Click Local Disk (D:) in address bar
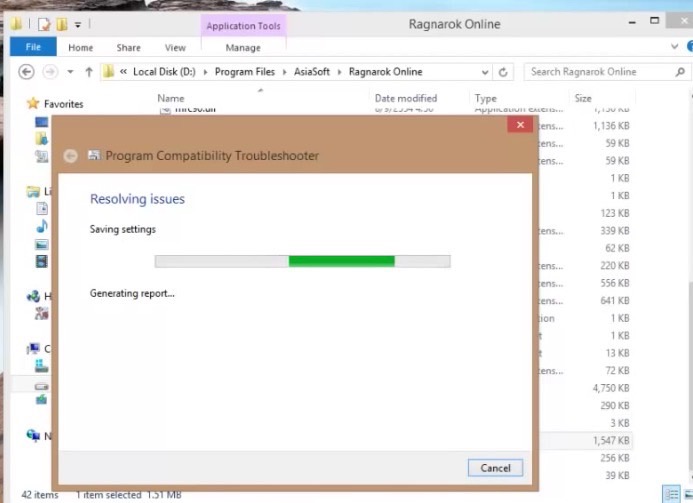Viewport: 693px width, 503px height. tap(164, 72)
